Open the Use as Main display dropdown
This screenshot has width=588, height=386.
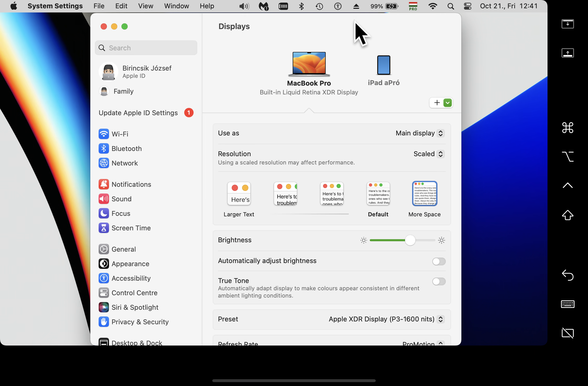[420, 133]
